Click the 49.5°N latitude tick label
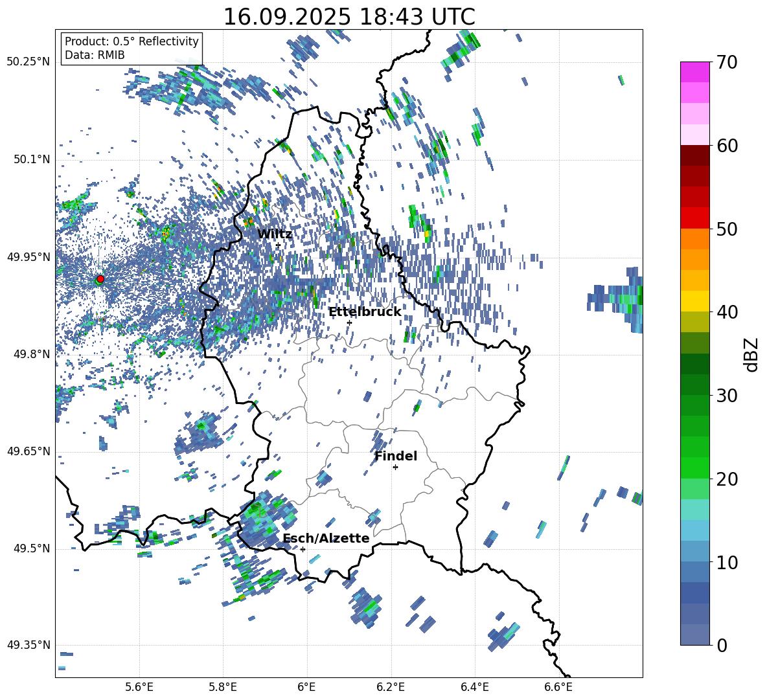 coord(32,548)
